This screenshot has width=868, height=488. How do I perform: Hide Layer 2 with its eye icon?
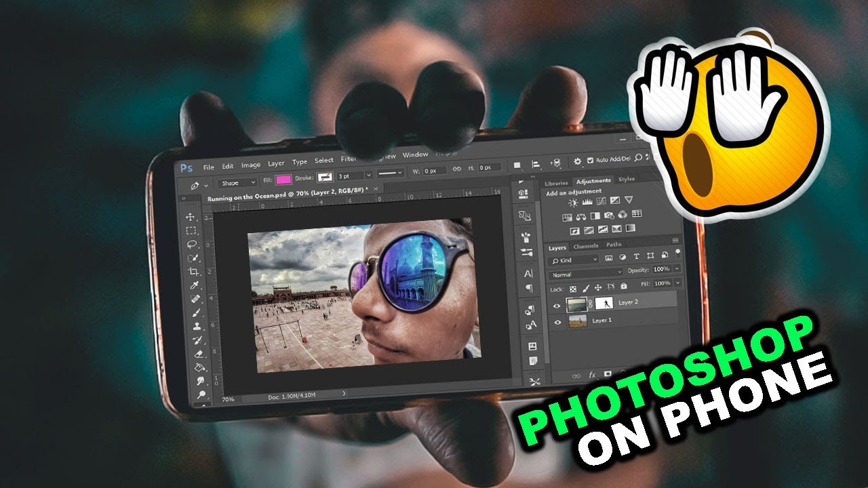(557, 306)
